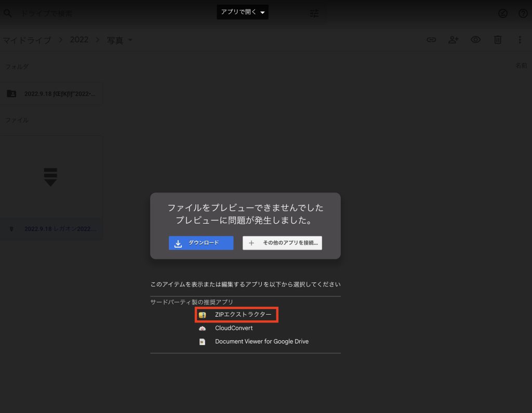Click the offline ready checkmark icon
This screenshot has height=413, width=532.
point(503,14)
